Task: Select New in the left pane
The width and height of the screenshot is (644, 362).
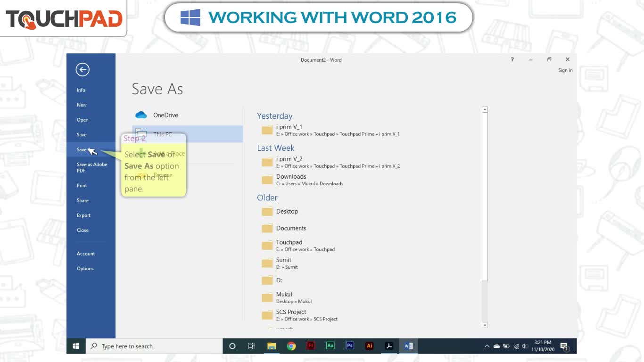Action: point(82,105)
